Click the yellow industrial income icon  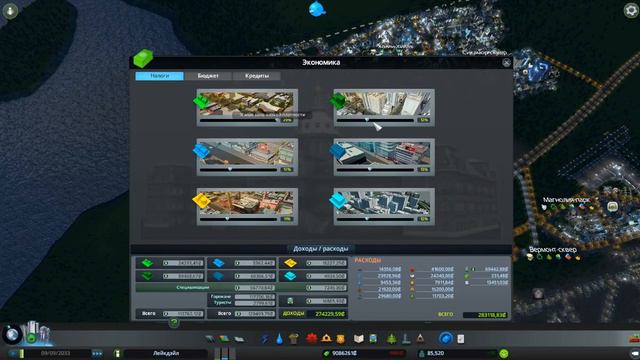pos(290,263)
